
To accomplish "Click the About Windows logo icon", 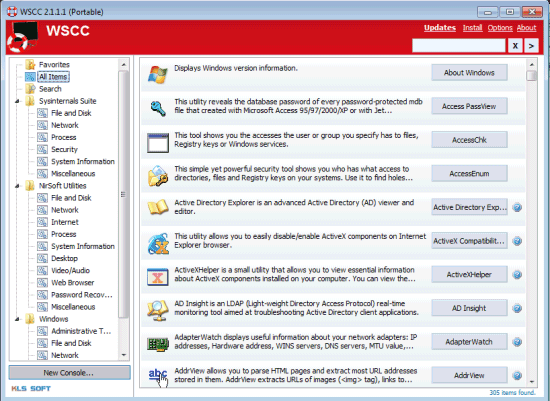I will click(157, 74).
